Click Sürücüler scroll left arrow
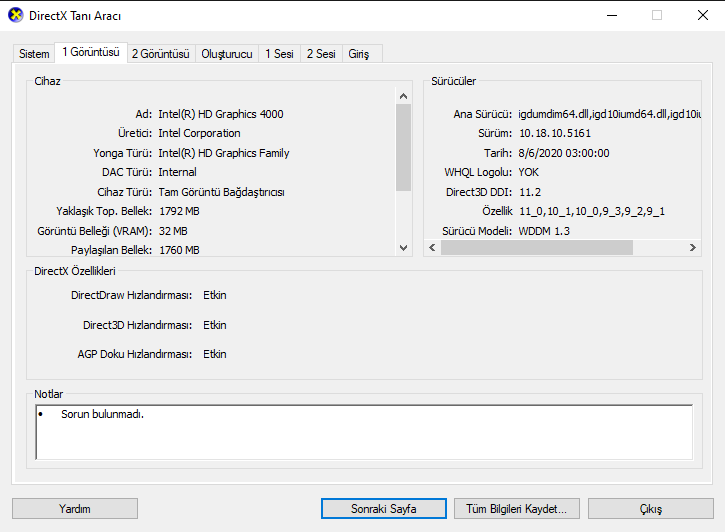The height and width of the screenshot is (532, 725). [432, 248]
